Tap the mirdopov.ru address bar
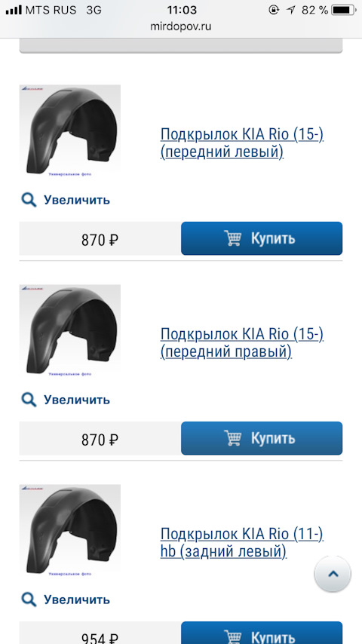The width and height of the screenshot is (362, 644). coord(181,26)
